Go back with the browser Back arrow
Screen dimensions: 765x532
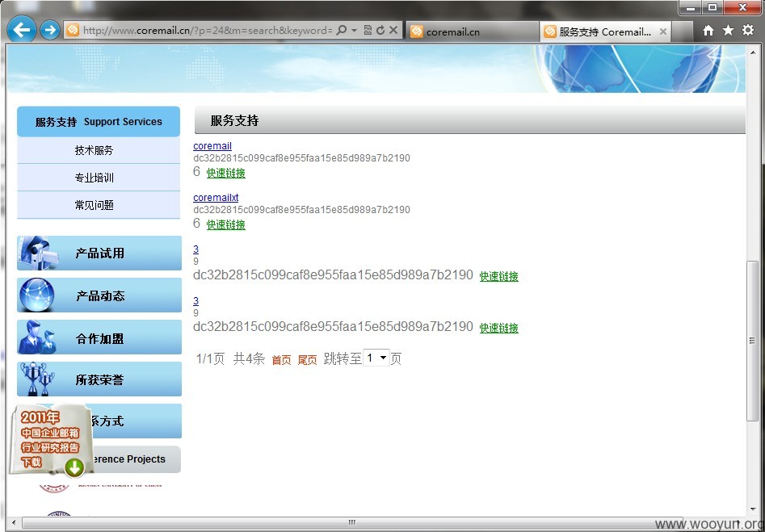[x=22, y=30]
